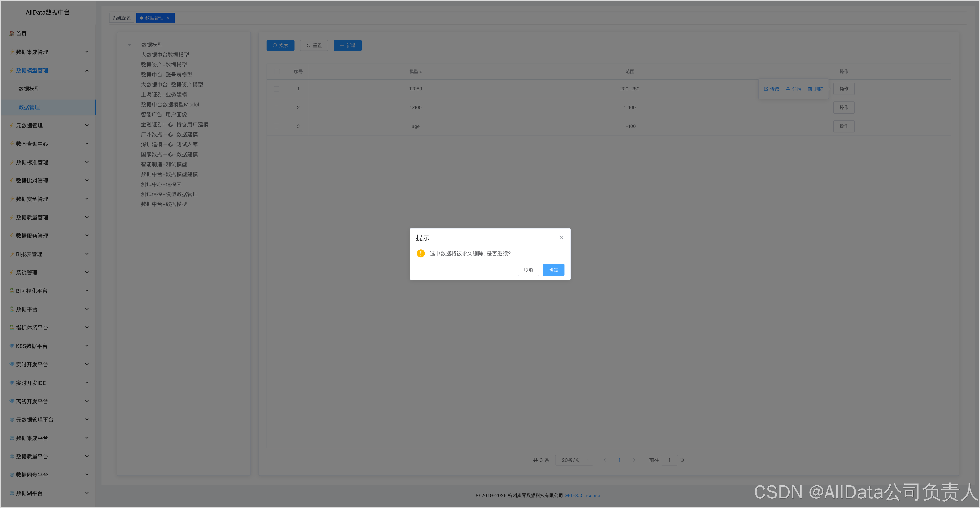Click the warning icon in the dialog
This screenshot has height=508, width=980.
(x=420, y=253)
